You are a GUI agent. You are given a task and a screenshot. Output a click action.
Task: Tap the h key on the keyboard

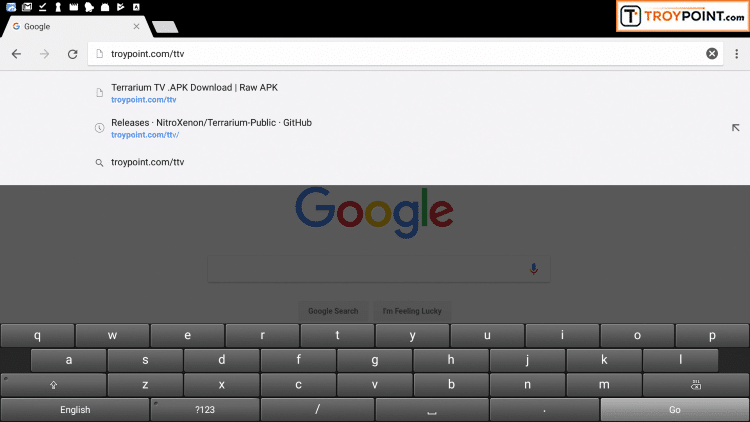tap(451, 360)
